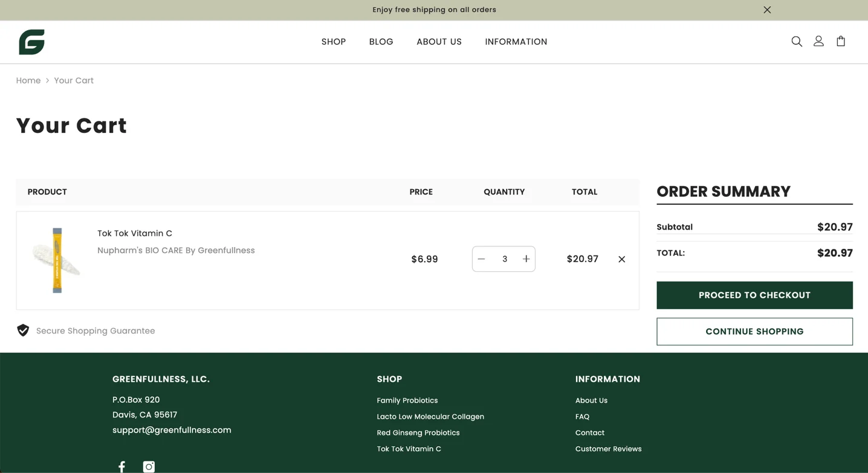The height and width of the screenshot is (473, 868).
Task: Open Red Ginseng Probiotics footer link
Action: coord(418,433)
